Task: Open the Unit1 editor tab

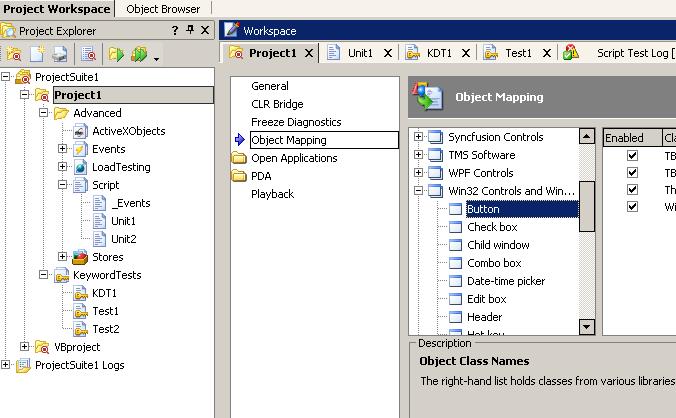Action: (x=360, y=53)
